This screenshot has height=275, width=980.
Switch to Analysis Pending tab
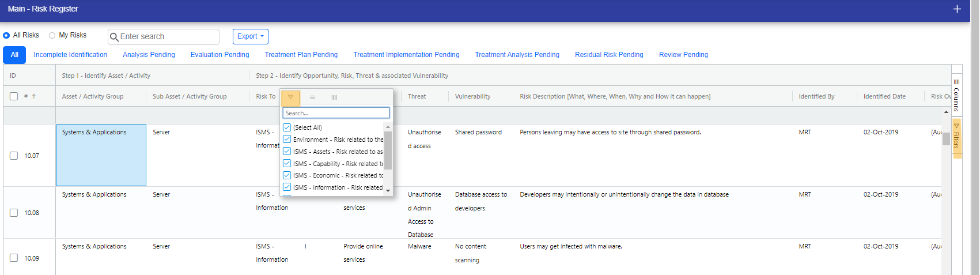click(x=149, y=55)
